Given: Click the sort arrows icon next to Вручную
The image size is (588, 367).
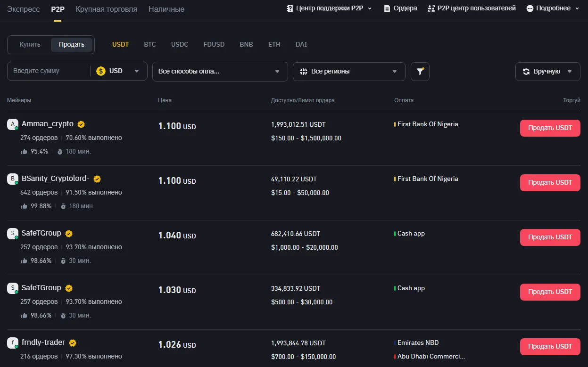Looking at the screenshot, I should click(x=525, y=71).
